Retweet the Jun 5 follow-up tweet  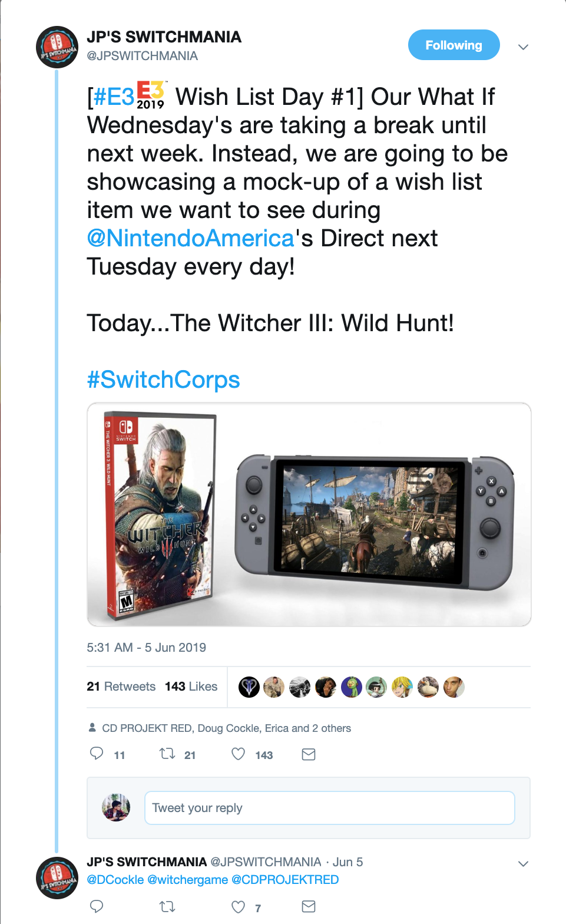[x=167, y=907]
